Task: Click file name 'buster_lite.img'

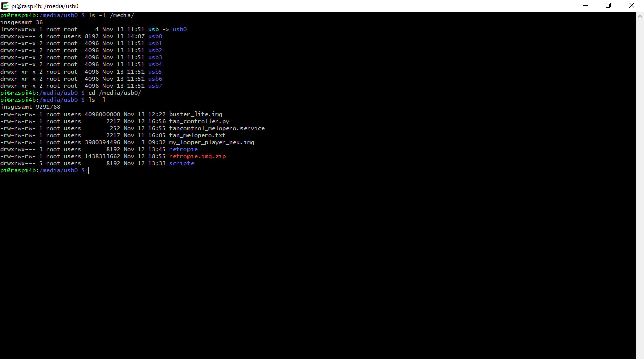Action: [x=196, y=114]
